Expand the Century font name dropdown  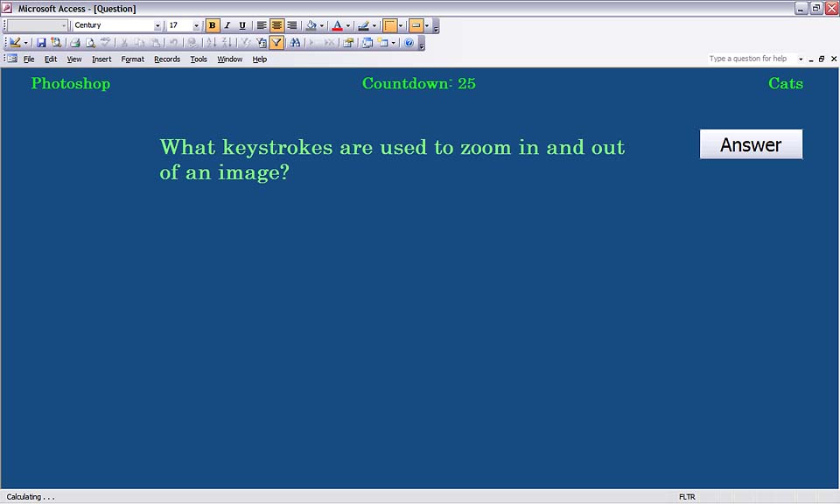pyautogui.click(x=157, y=25)
